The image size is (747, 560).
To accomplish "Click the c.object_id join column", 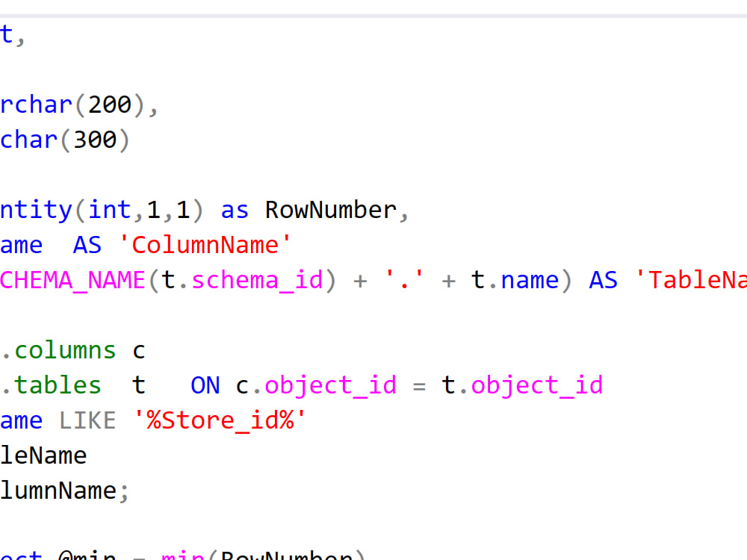I will click(316, 385).
